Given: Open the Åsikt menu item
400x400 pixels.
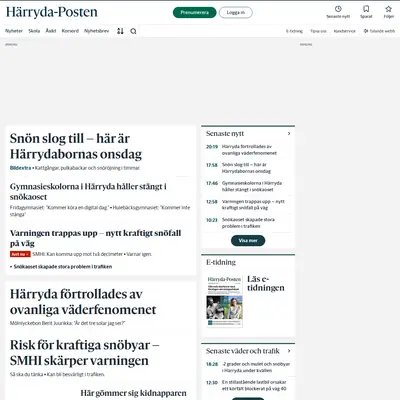Looking at the screenshot, I should click(x=51, y=31).
